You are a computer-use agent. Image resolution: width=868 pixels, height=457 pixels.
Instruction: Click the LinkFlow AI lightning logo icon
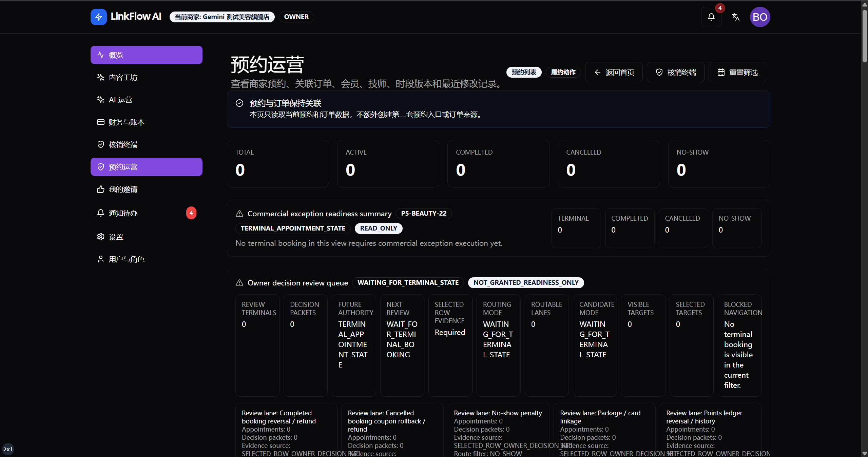[x=99, y=17]
